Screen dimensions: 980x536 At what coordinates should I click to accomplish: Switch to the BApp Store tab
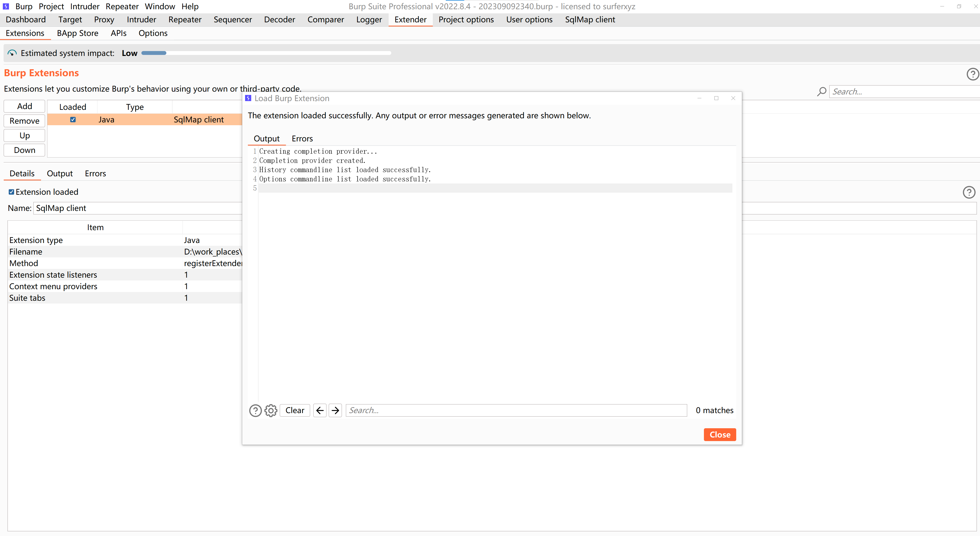pos(78,33)
